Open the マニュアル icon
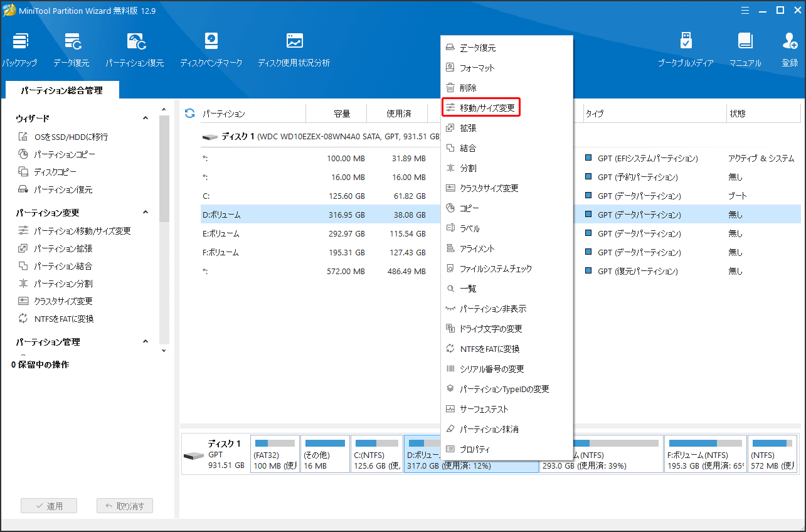Image resolution: width=806 pixels, height=532 pixels. [745, 50]
